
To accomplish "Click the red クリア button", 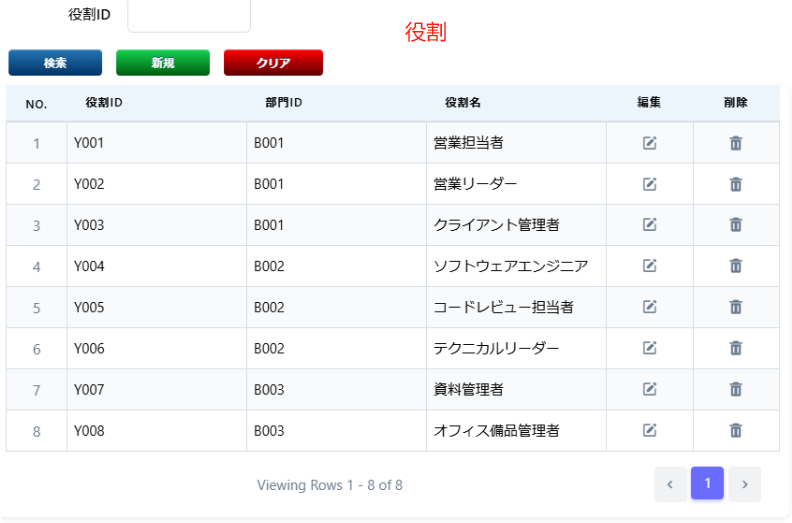I will [273, 63].
